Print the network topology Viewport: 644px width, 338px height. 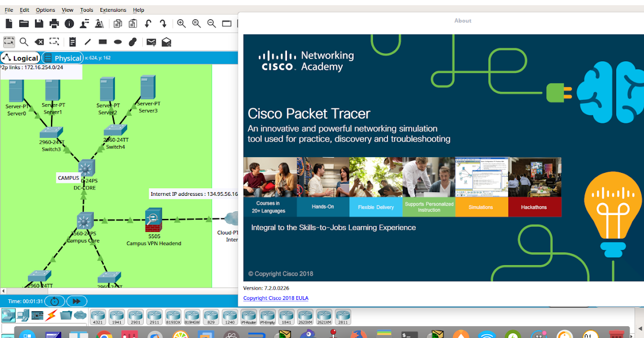click(53, 23)
